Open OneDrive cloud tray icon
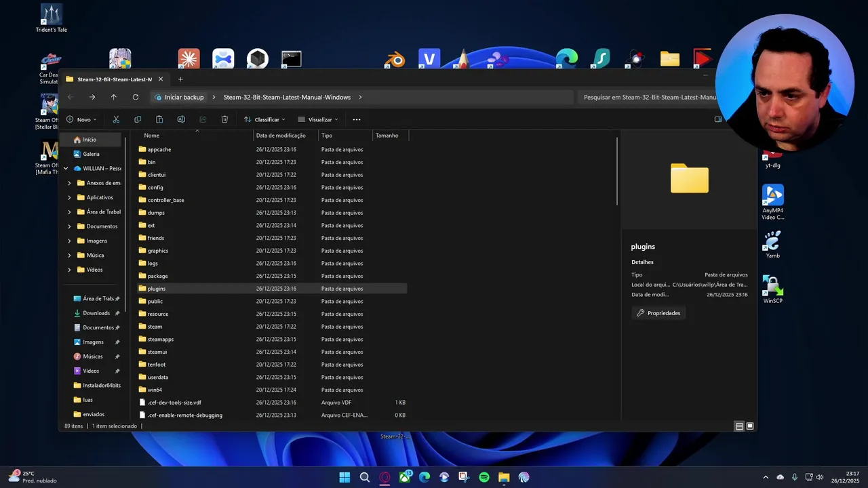The height and width of the screenshot is (488, 868). point(780,477)
